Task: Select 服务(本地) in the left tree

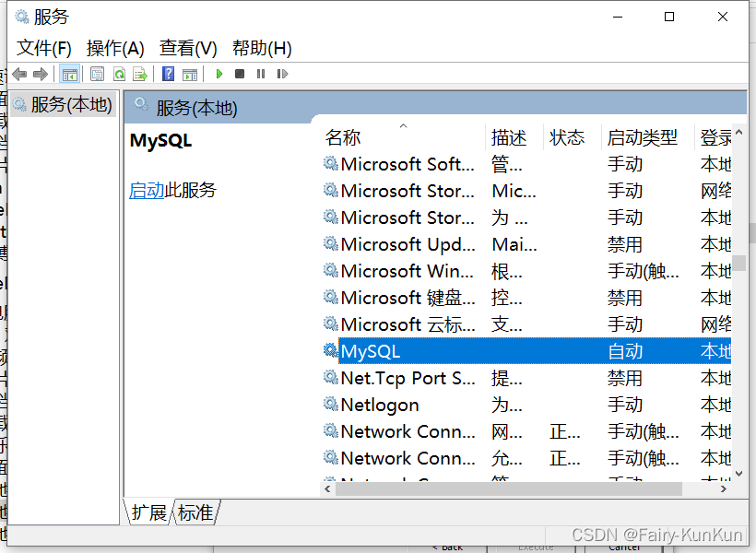Action: 64,104
